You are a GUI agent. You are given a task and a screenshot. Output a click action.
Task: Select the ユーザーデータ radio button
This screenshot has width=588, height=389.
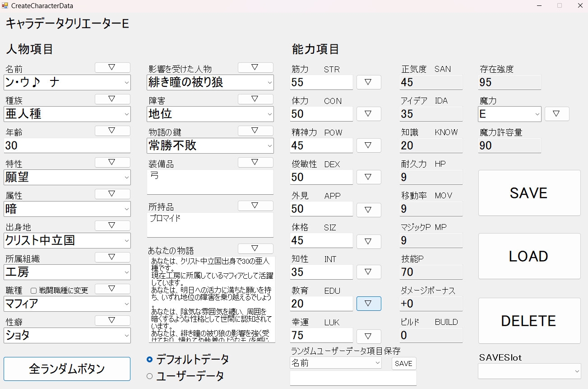150,376
